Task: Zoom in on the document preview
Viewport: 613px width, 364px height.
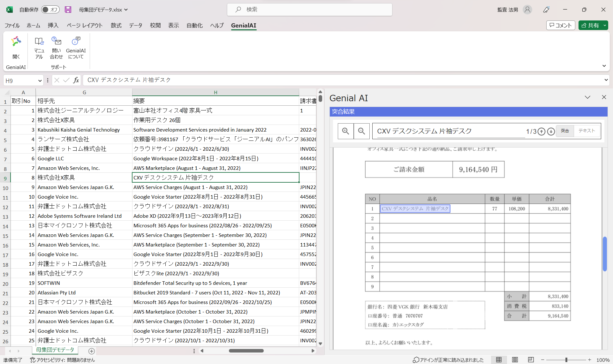Action: click(345, 131)
